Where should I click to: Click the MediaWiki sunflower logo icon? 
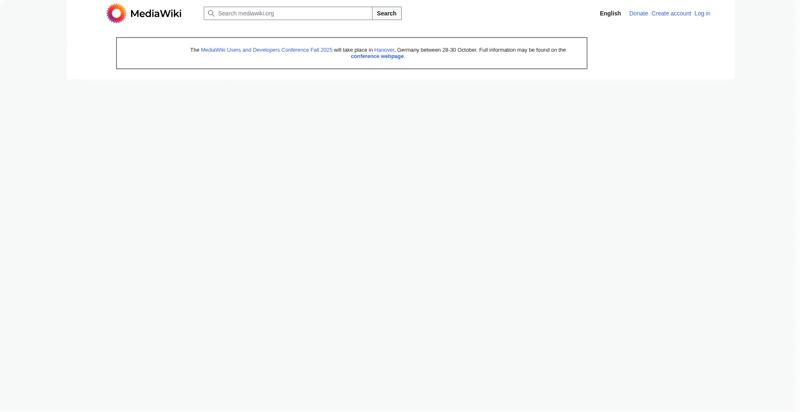click(x=116, y=13)
